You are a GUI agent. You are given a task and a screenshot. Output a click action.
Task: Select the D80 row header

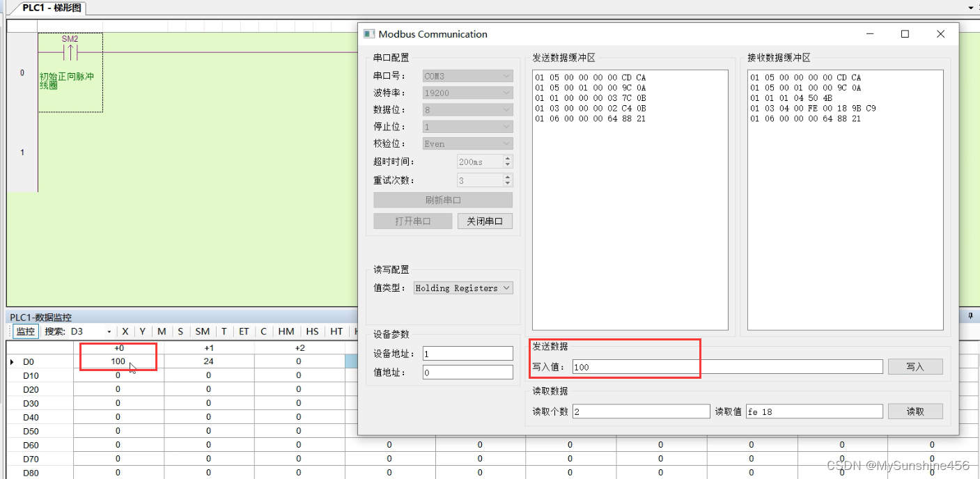point(40,473)
